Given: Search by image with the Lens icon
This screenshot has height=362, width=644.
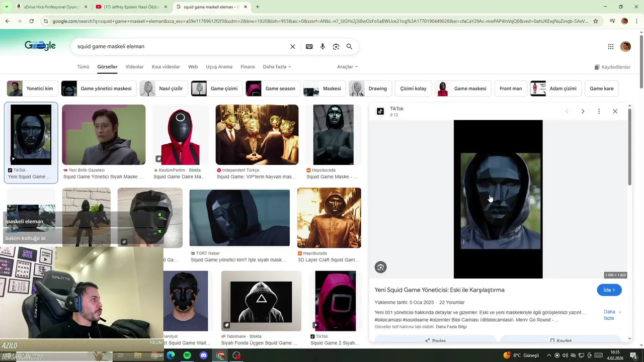Looking at the screenshot, I should [x=336, y=46].
